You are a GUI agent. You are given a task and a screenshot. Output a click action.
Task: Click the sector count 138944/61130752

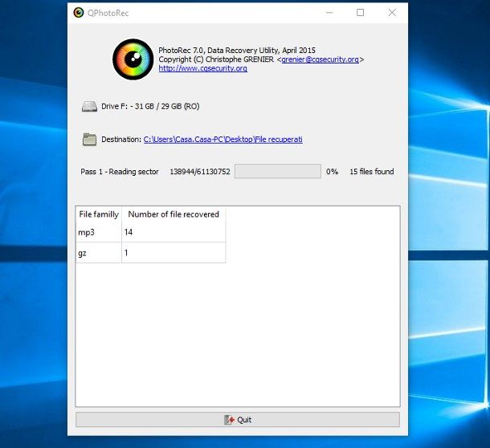200,172
